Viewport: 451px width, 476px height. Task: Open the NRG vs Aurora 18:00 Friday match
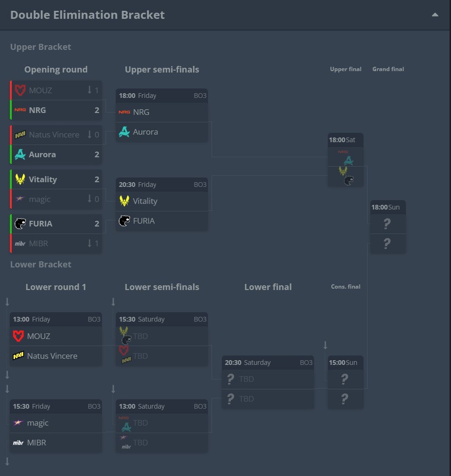(x=162, y=115)
